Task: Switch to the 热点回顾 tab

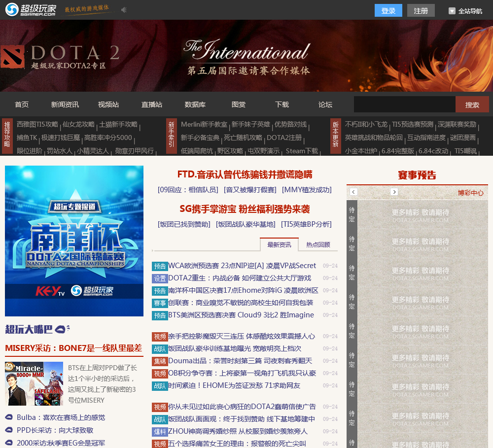Action: (x=318, y=244)
